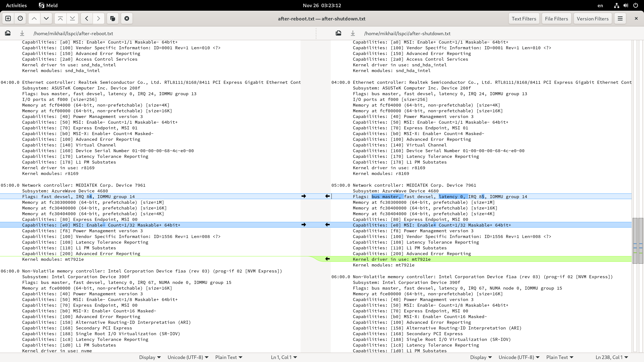Viewport: 644px width, 362px height.
Task: Go to previous change arrow
Action: tap(34, 18)
